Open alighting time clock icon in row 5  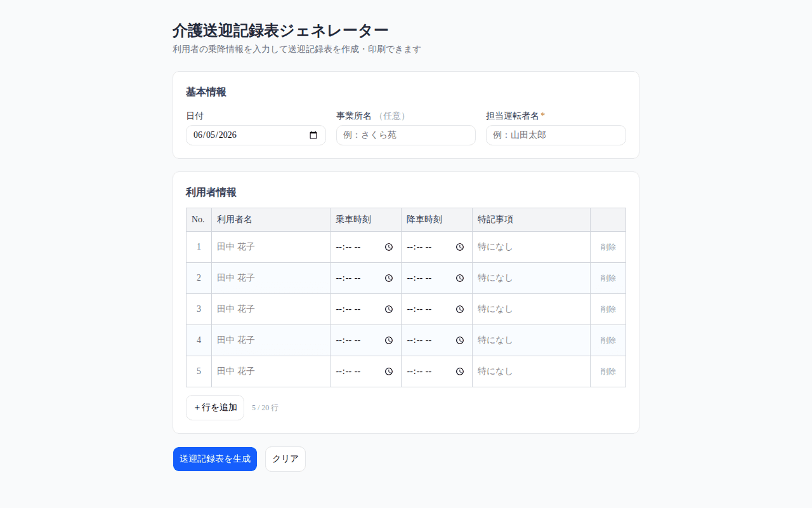[x=460, y=371]
